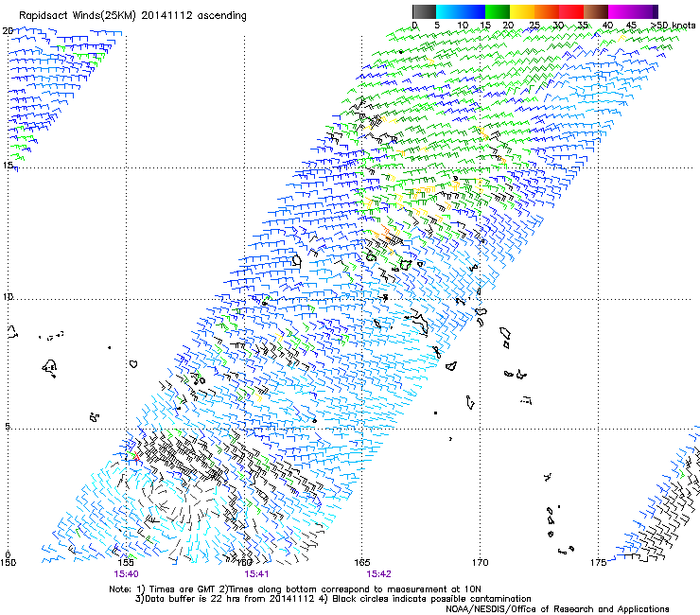This screenshot has width=700, height=615.
Task: Click the red 30-35 knots color band
Action: [x=571, y=11]
